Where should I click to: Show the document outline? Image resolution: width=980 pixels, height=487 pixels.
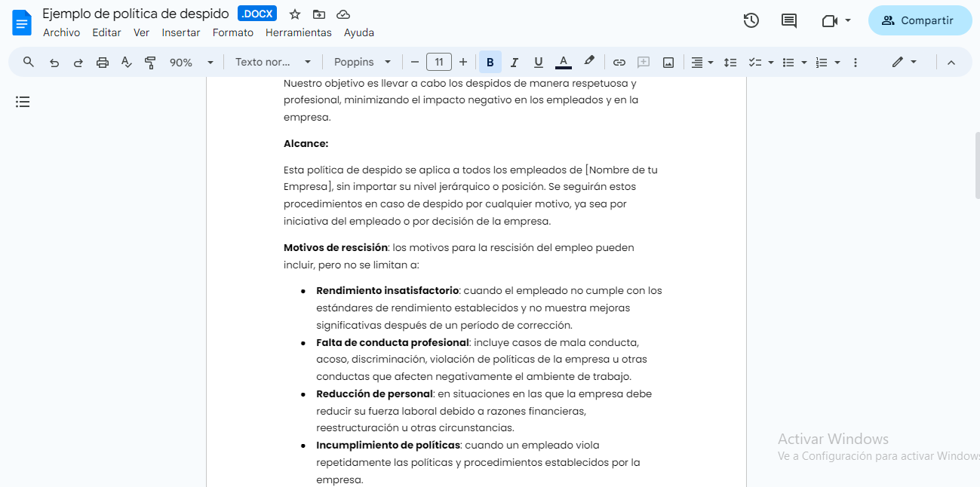tap(23, 102)
